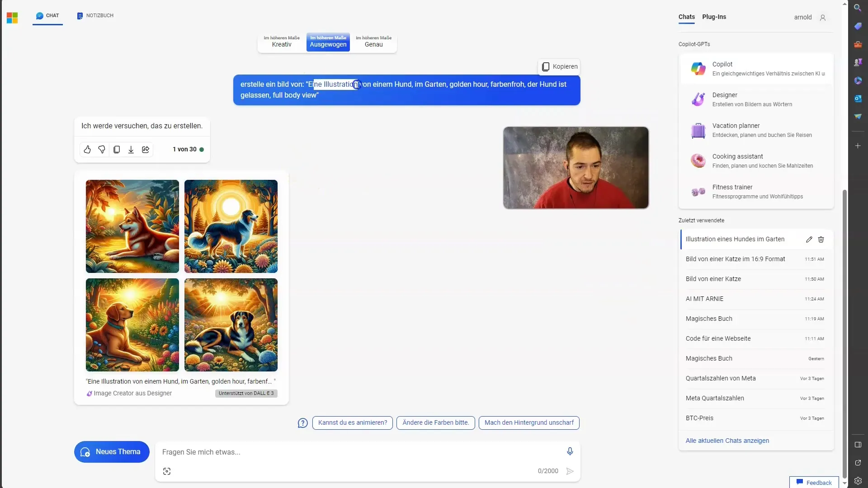Screen dimensions: 868x488
Task: Click the share/export icon in toolbar
Action: tap(146, 149)
